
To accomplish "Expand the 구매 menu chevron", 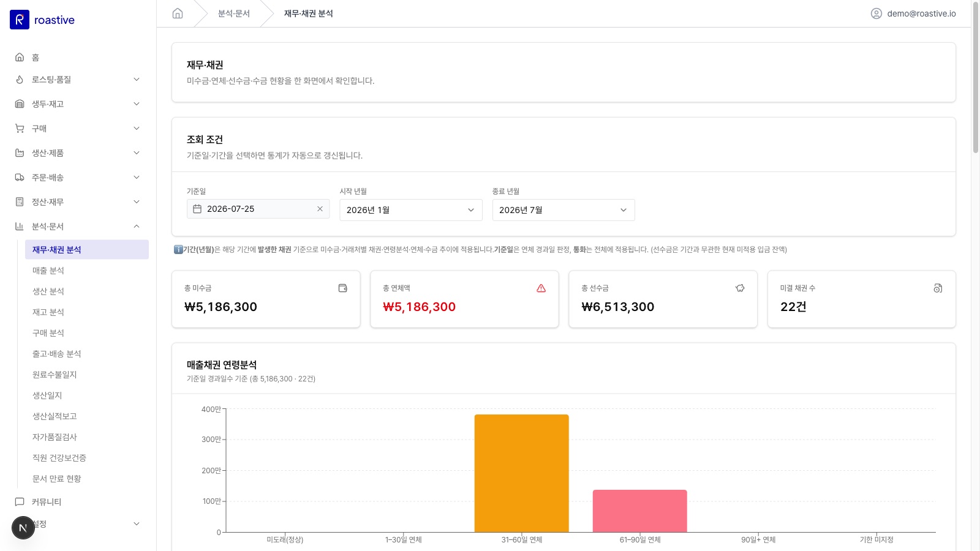I will pyautogui.click(x=137, y=129).
